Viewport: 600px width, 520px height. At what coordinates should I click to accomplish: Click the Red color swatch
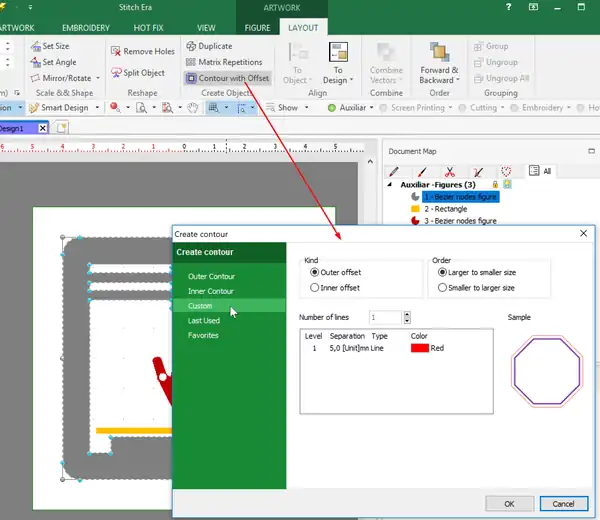(x=420, y=348)
